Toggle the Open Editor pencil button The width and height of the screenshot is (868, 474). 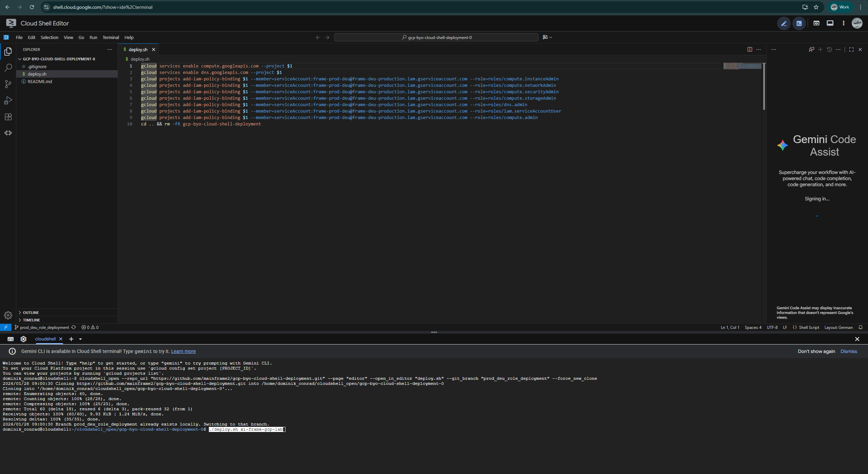(x=784, y=23)
